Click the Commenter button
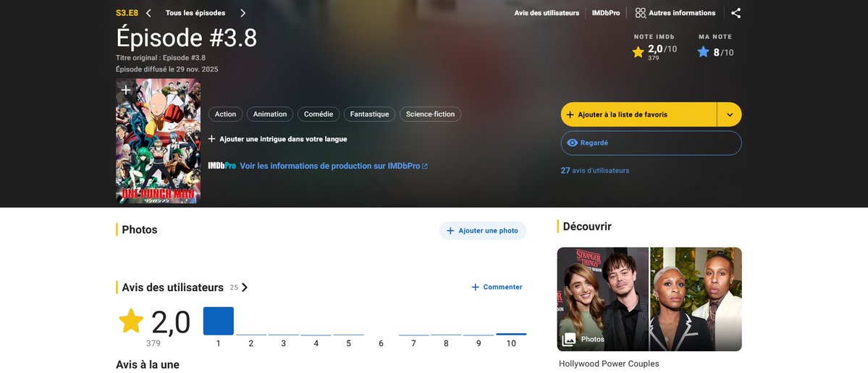The height and width of the screenshot is (373, 868). (497, 287)
